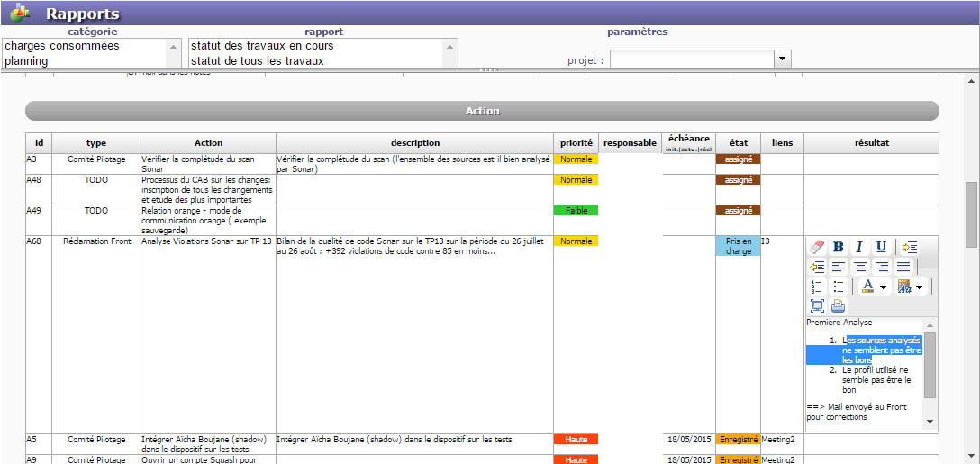Click the eraser remove-format icon
Image resolution: width=980 pixels, height=464 pixels.
(817, 247)
